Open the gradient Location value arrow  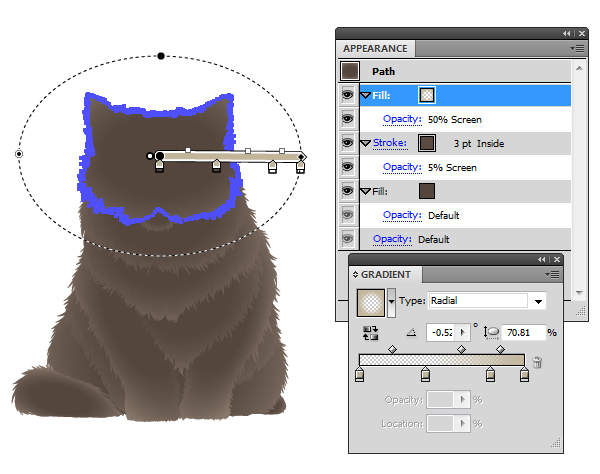(463, 424)
